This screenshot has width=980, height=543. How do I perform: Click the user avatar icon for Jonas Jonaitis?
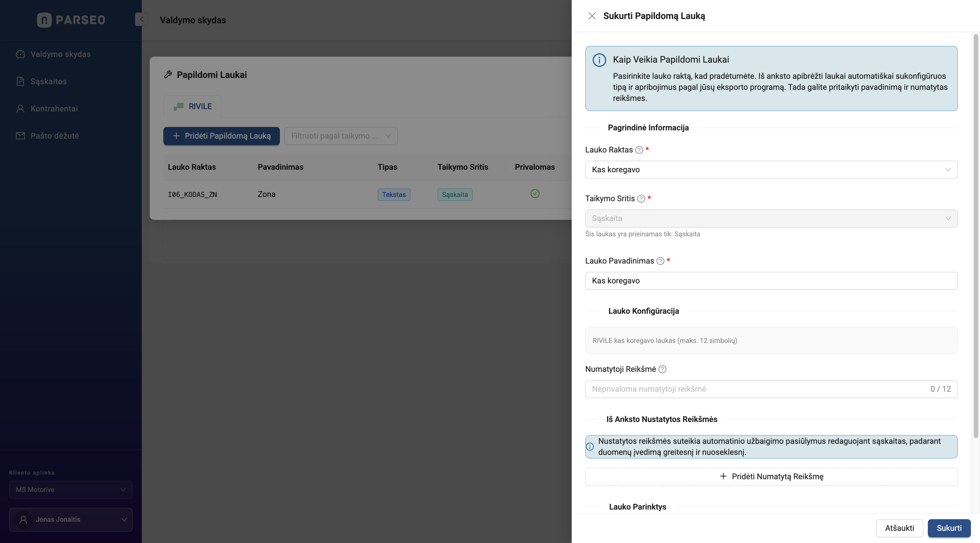23,519
